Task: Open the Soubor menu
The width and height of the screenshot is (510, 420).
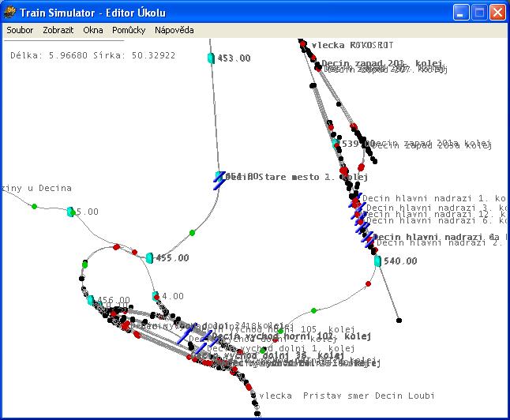Action: 20,30
